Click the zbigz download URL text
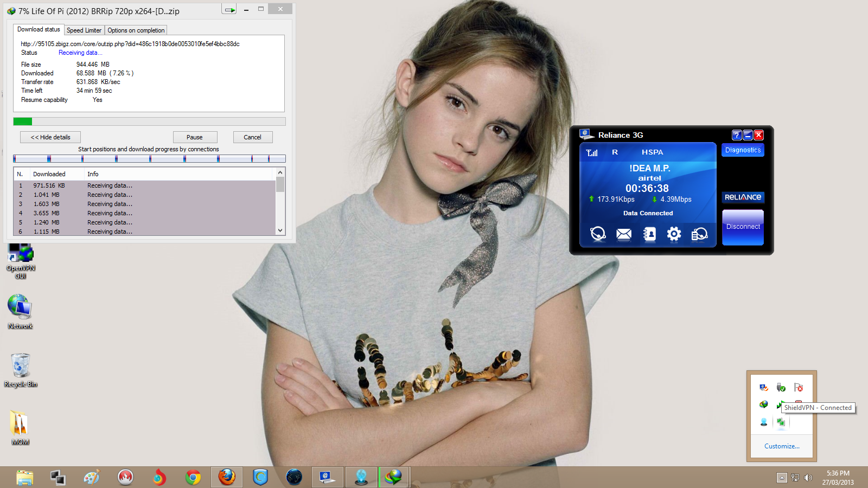The height and width of the screenshot is (488, 868). (x=130, y=44)
